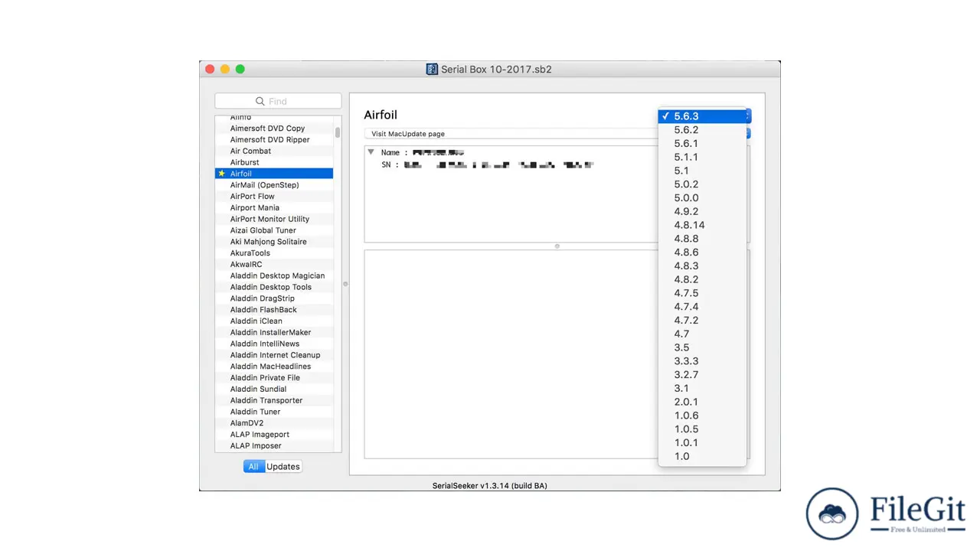This screenshot has width=980, height=551.
Task: Select version 5.6.1
Action: pyautogui.click(x=702, y=143)
